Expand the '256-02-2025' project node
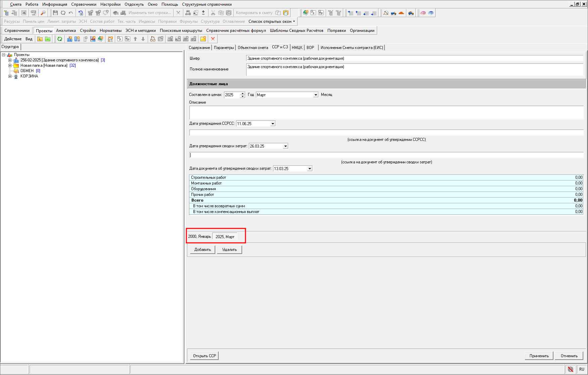 (10, 60)
